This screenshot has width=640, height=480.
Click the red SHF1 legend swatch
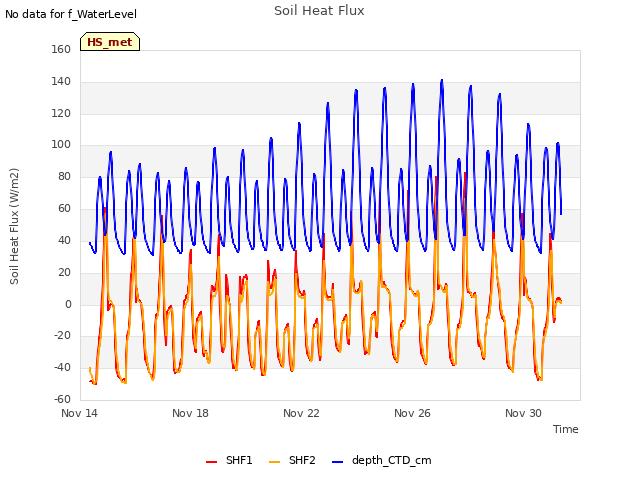(x=211, y=462)
